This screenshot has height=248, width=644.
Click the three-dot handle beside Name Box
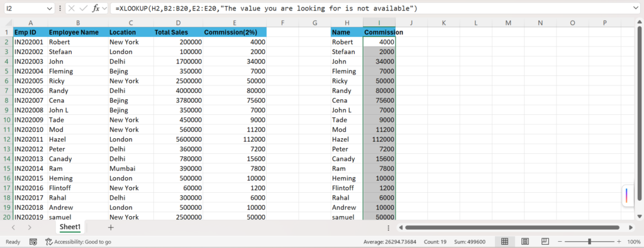[x=60, y=8]
